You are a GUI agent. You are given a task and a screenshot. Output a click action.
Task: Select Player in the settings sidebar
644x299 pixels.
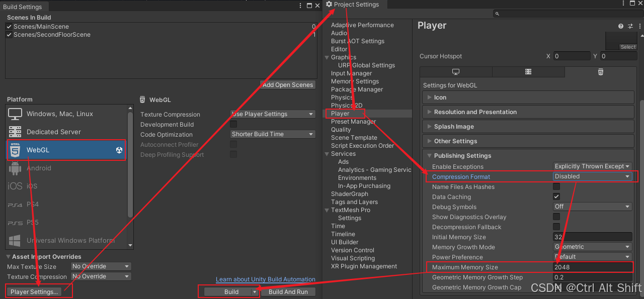(340, 114)
